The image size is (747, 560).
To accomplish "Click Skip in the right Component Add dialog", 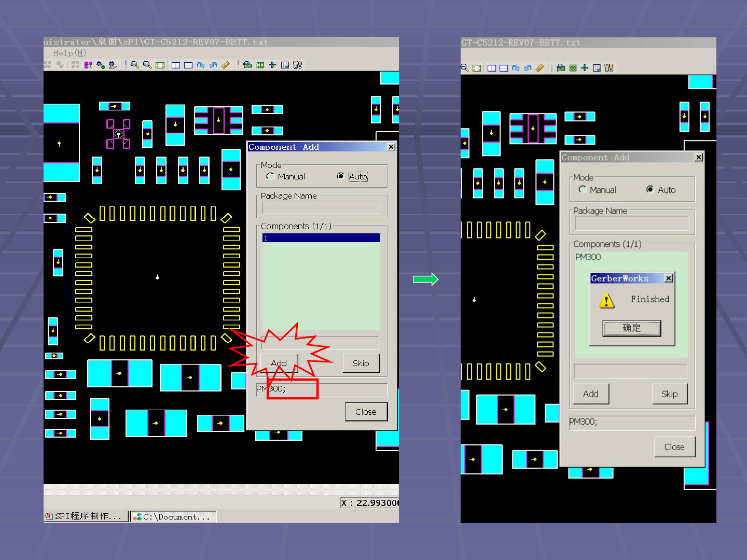I will (x=670, y=394).
